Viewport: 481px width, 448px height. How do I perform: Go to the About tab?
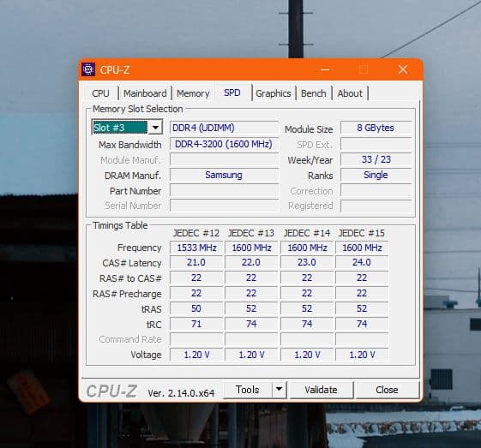(350, 93)
